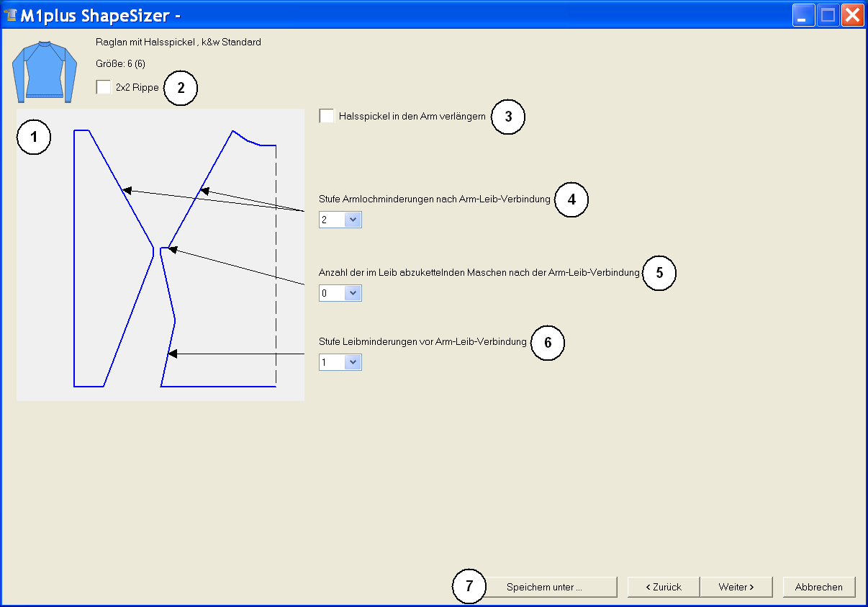
Task: Expand the abzukettelnden Maschen count dropdown
Action: (x=353, y=293)
